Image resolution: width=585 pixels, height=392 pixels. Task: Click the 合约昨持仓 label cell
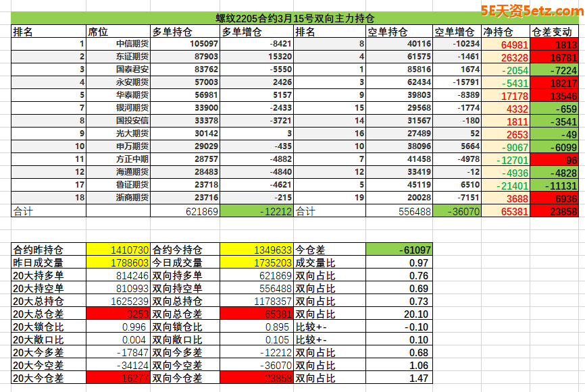pos(49,250)
